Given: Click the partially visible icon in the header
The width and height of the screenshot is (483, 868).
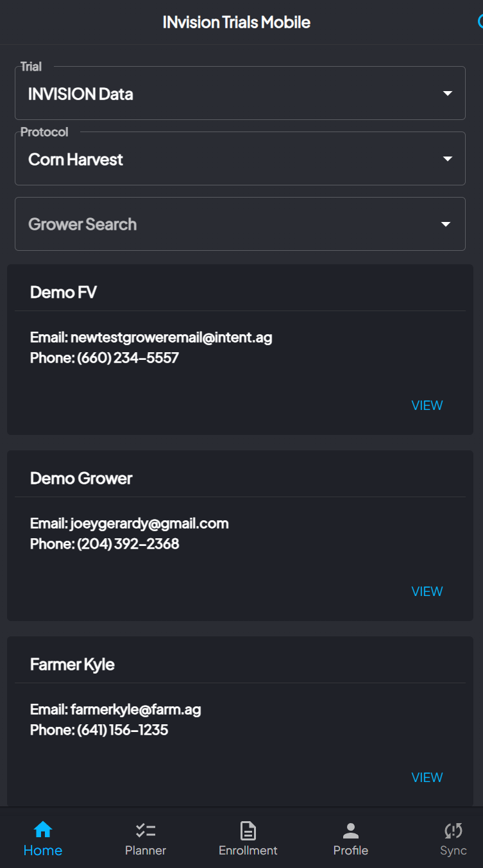Looking at the screenshot, I should click(x=480, y=22).
